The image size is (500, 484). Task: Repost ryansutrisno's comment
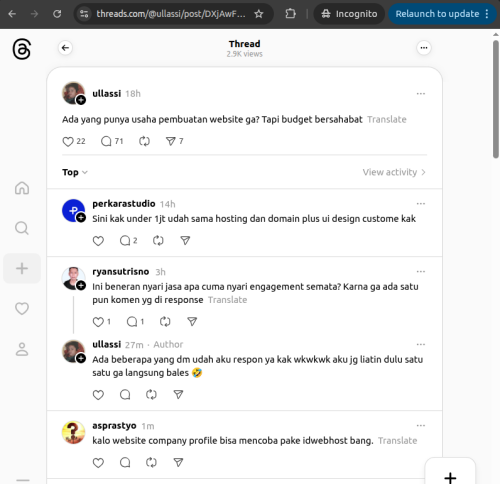165,322
